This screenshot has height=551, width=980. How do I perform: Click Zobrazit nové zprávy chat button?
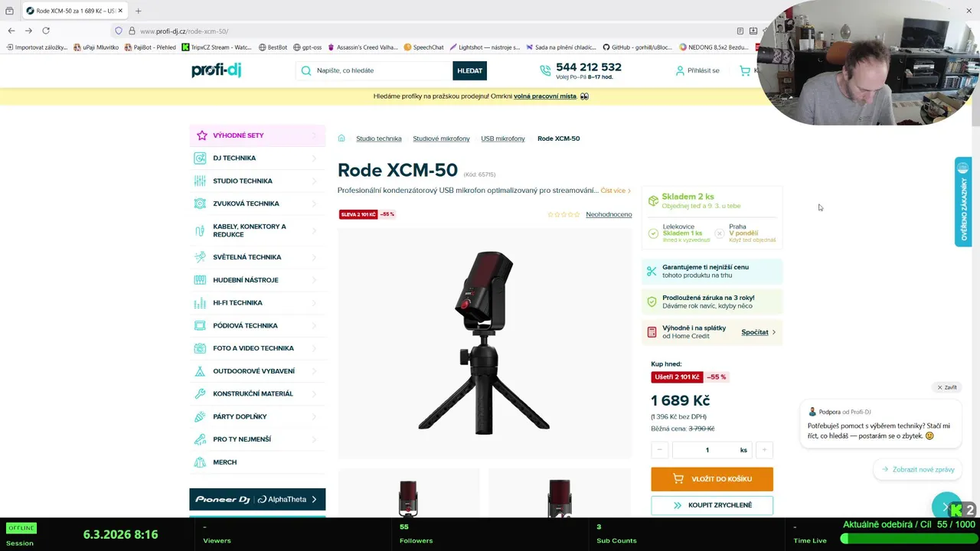(x=917, y=469)
